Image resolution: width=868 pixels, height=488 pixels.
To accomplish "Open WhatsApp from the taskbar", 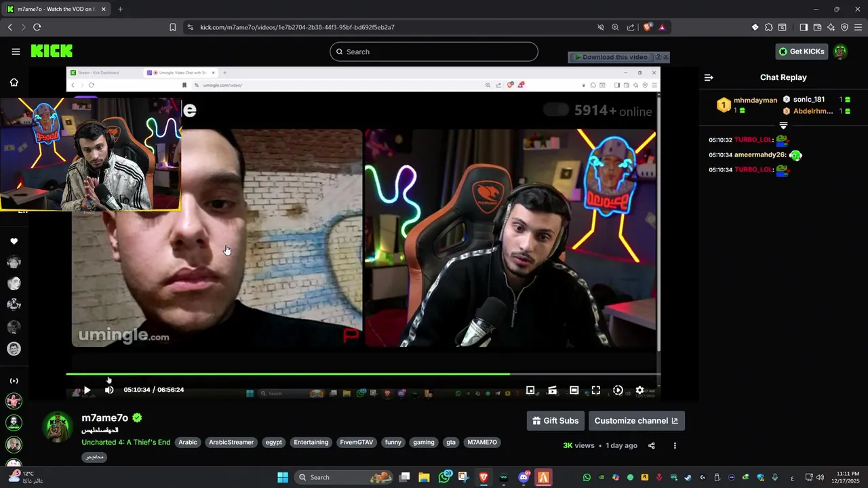I will pos(444,477).
